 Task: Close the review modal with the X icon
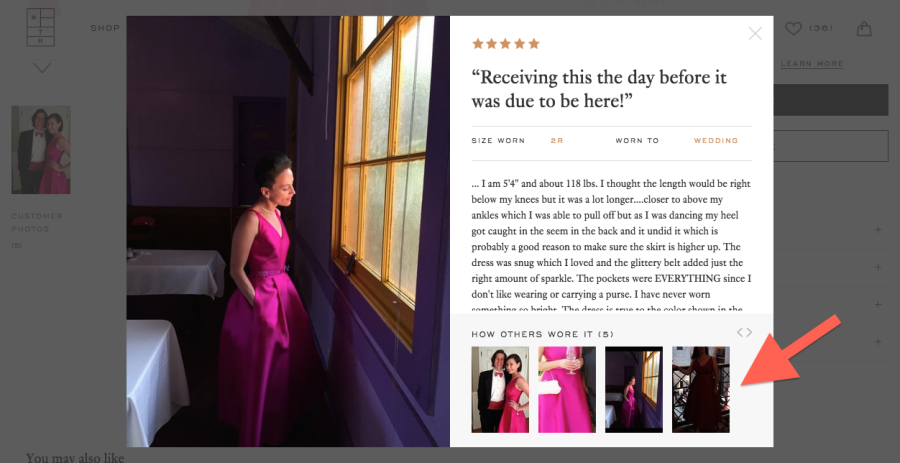755,34
